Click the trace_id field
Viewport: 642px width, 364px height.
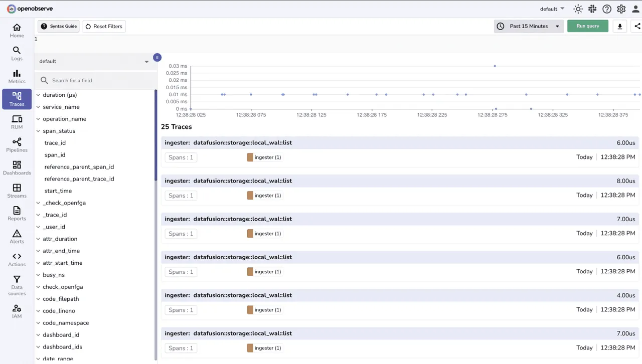click(55, 143)
